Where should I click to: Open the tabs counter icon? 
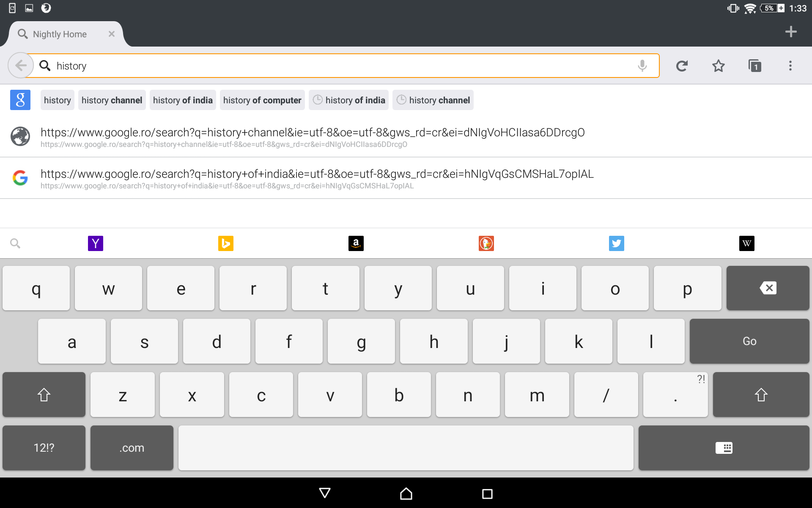click(x=755, y=66)
